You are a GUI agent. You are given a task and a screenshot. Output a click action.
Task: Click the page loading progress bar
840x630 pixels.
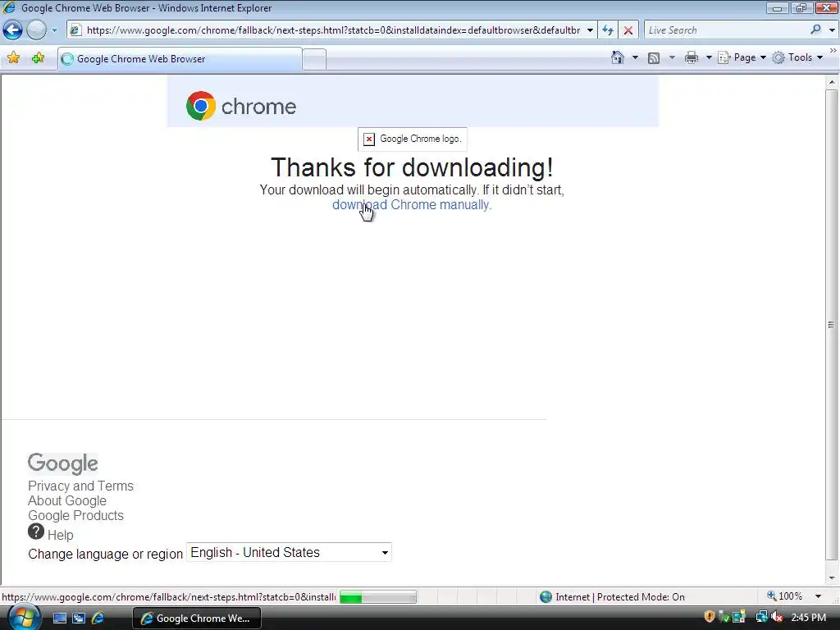tap(377, 597)
